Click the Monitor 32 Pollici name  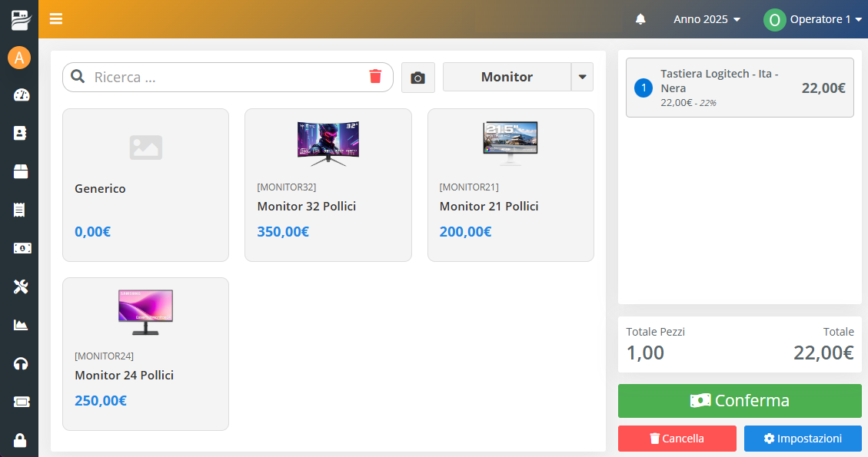click(306, 207)
